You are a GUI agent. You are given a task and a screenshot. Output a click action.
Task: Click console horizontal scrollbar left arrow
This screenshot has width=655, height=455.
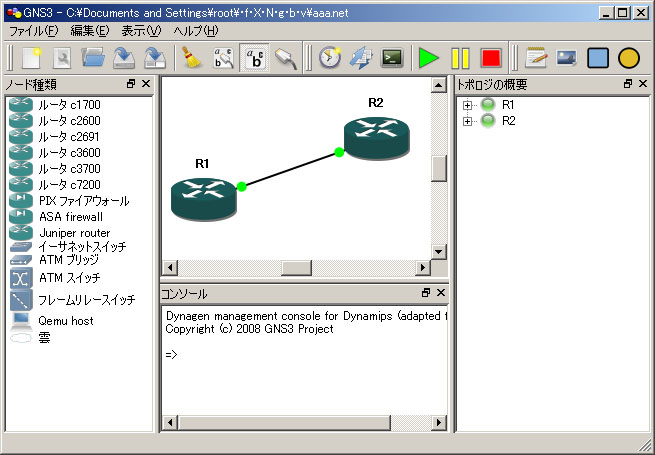170,422
